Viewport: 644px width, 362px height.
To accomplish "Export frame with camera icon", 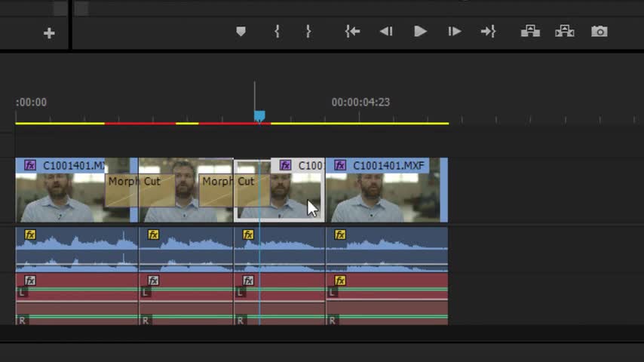I will (x=600, y=31).
